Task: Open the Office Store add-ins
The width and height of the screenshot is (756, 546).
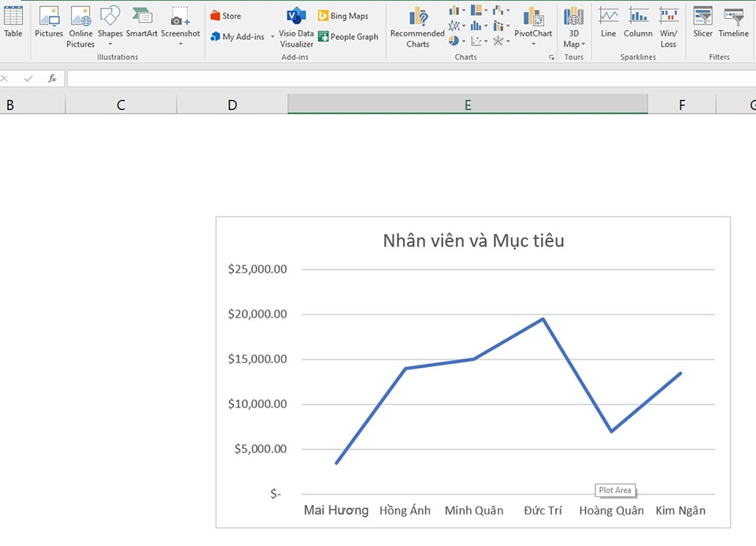Action: tap(226, 16)
